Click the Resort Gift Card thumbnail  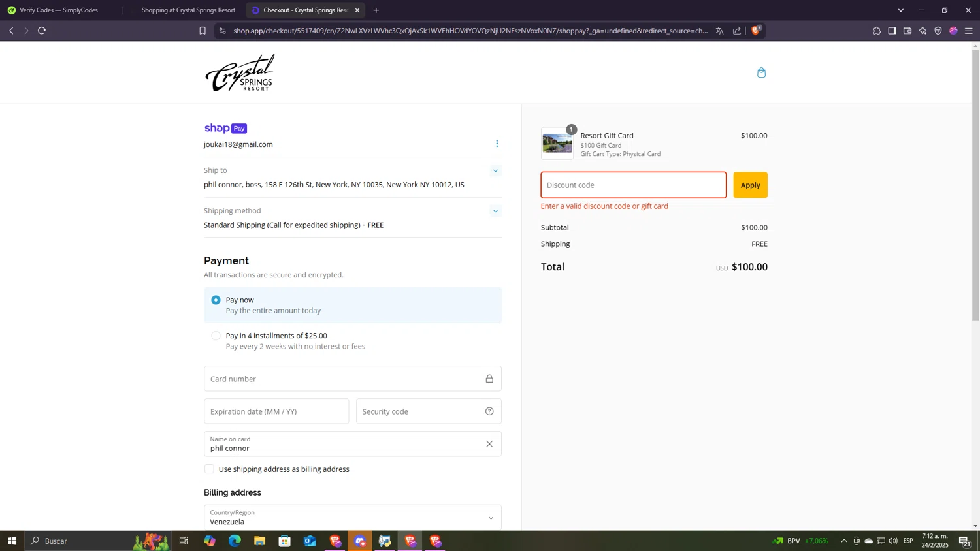[x=557, y=144]
